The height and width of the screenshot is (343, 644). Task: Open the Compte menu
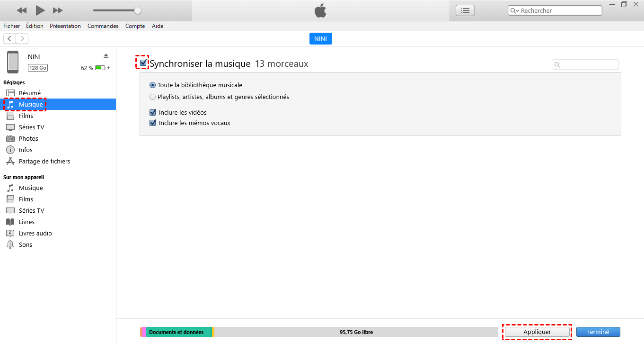click(135, 26)
